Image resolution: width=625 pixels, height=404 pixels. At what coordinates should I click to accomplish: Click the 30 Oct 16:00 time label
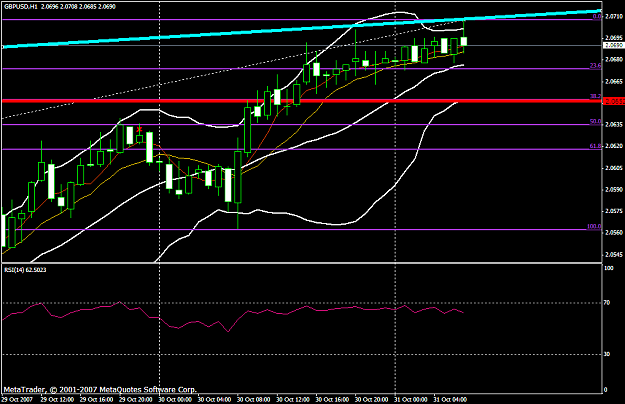[x=332, y=399]
